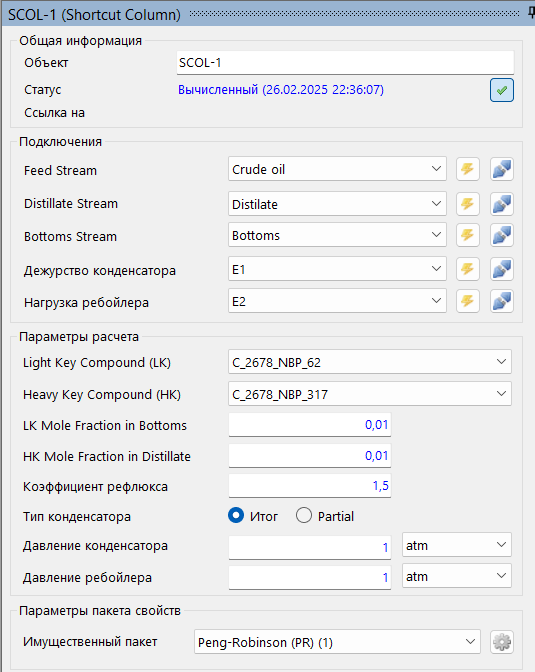Click the Имущественный пакет label
Screen dimensions: 535x672
[x=90, y=642]
